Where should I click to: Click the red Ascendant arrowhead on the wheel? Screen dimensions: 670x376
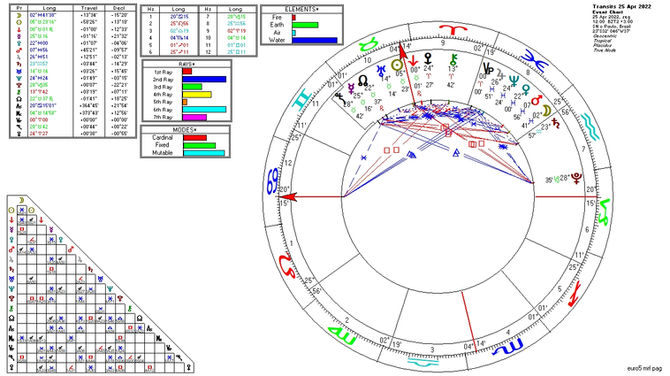289,197
